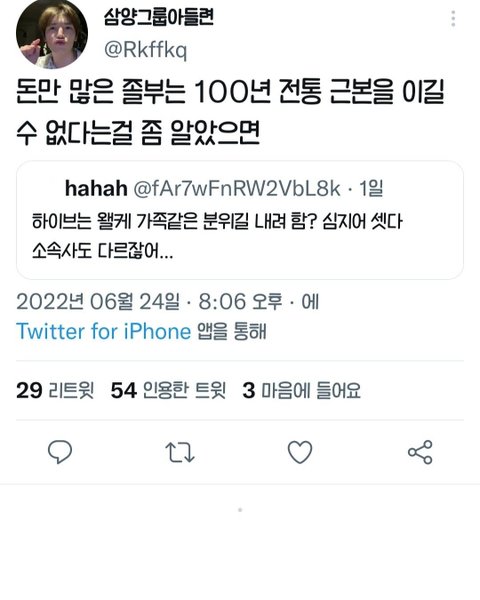Screen dimensions: 480x600
Task: Open the share icon menu
Action: click(420, 452)
